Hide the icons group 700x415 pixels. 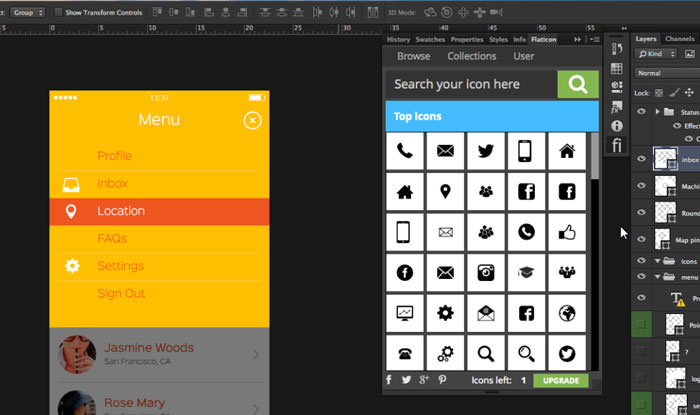click(x=642, y=261)
